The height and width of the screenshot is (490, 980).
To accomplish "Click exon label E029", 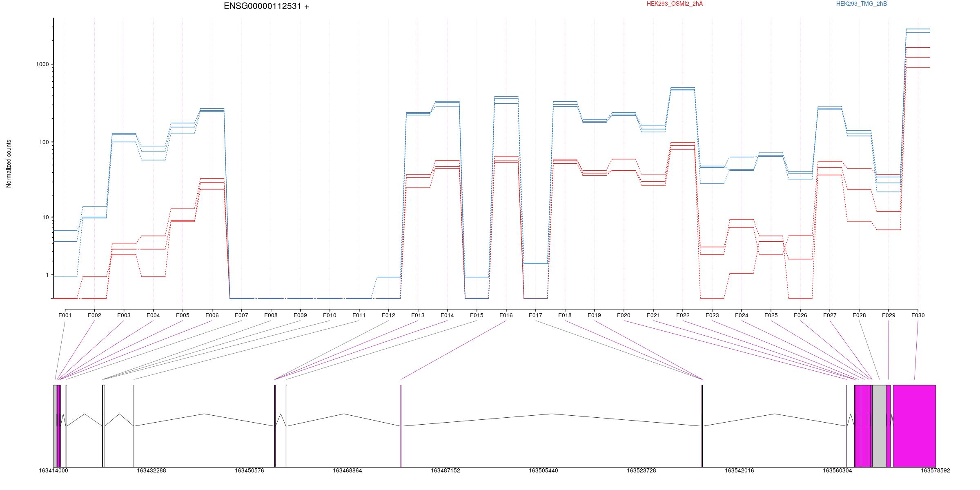I will [x=889, y=315].
